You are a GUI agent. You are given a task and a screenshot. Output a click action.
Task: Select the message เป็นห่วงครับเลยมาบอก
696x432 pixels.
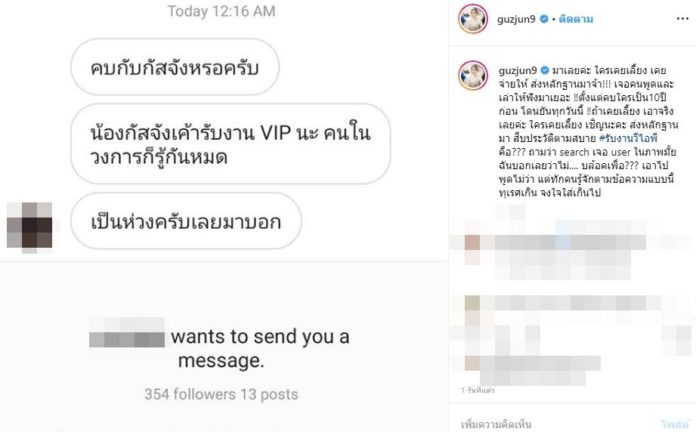(186, 221)
